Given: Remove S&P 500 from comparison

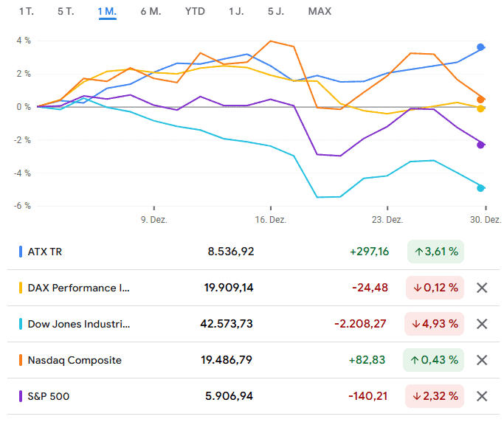Looking at the screenshot, I should tap(482, 396).
